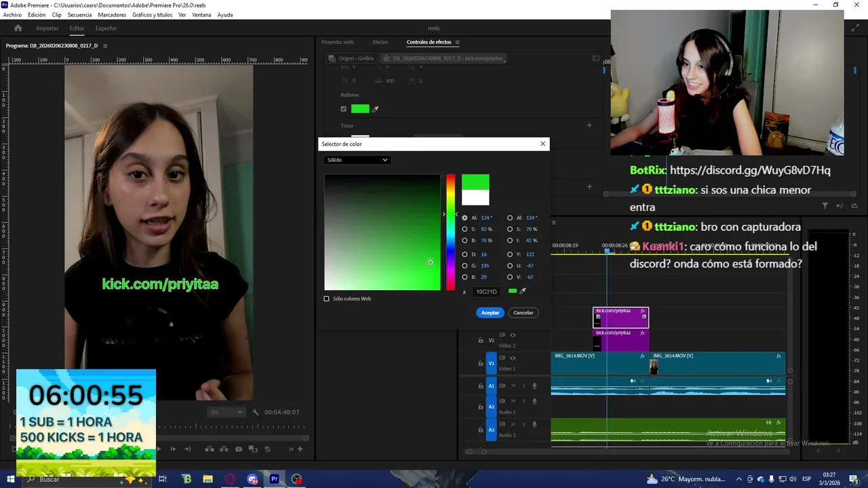The width and height of the screenshot is (868, 488).
Task: Click the Premiere Pro taskbar icon
Action: click(x=275, y=479)
